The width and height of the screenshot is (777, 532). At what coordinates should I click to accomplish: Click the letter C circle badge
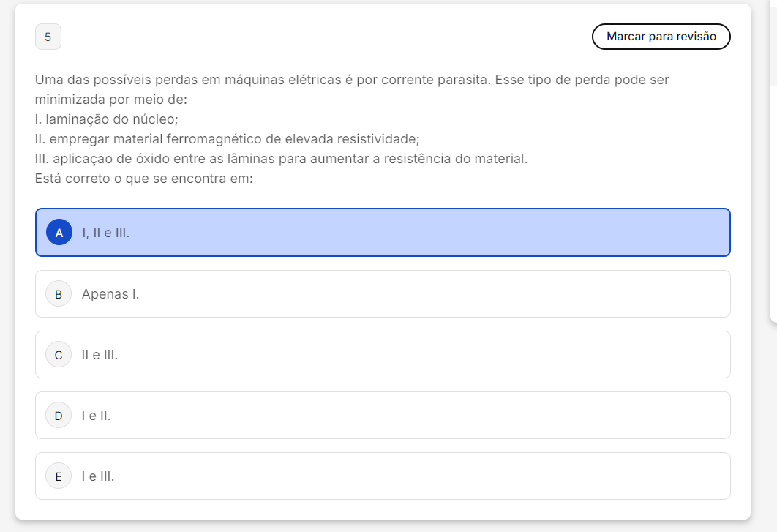click(59, 355)
